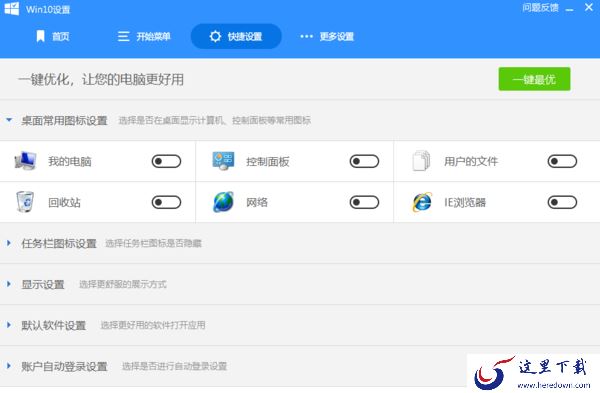This screenshot has width=600, height=393.
Task: Click the 网络 globe icon
Action: click(223, 202)
